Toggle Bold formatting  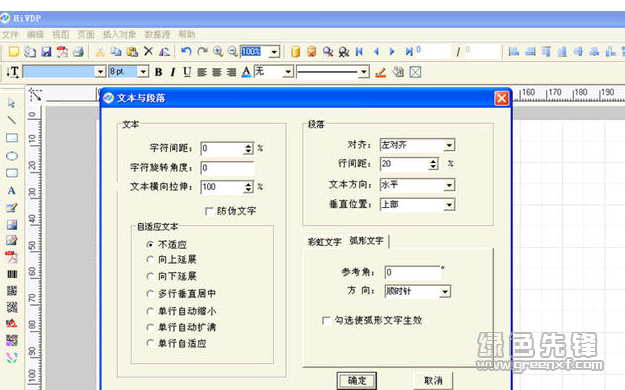pyautogui.click(x=158, y=72)
